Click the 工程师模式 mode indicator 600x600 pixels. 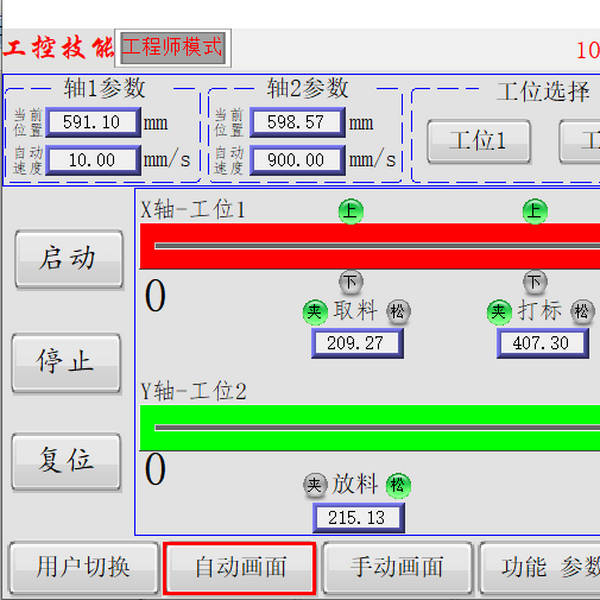(x=173, y=48)
